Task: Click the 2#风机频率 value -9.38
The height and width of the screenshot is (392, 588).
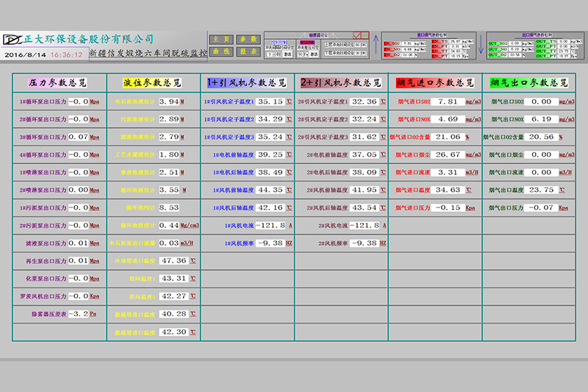Action: [x=365, y=243]
